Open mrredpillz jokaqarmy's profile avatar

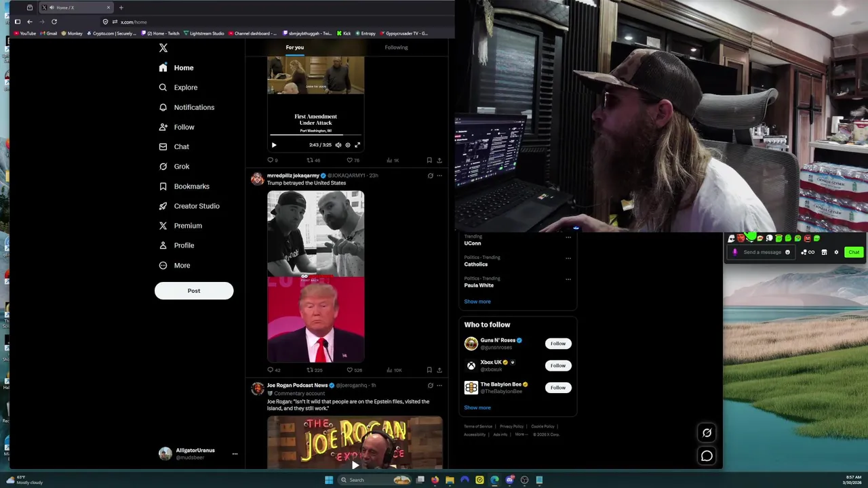pyautogui.click(x=257, y=179)
